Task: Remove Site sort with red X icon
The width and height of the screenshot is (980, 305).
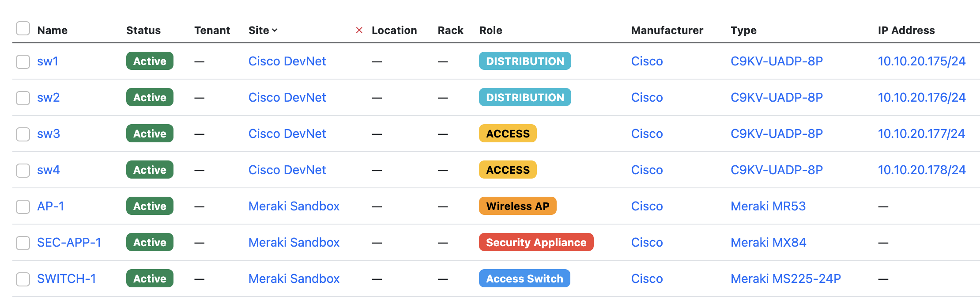Action: [359, 30]
